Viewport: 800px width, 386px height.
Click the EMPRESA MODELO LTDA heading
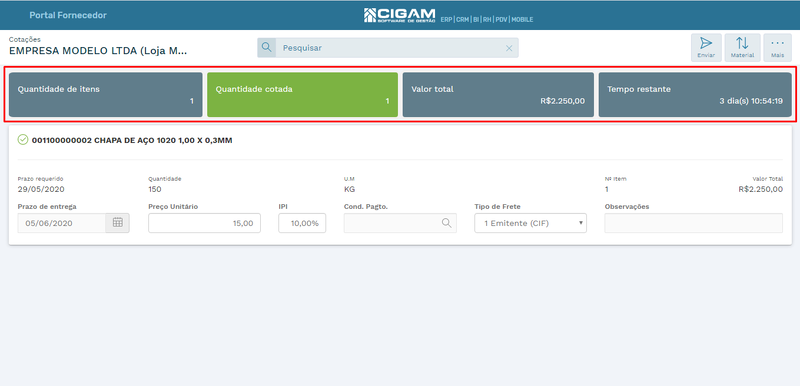click(x=98, y=51)
